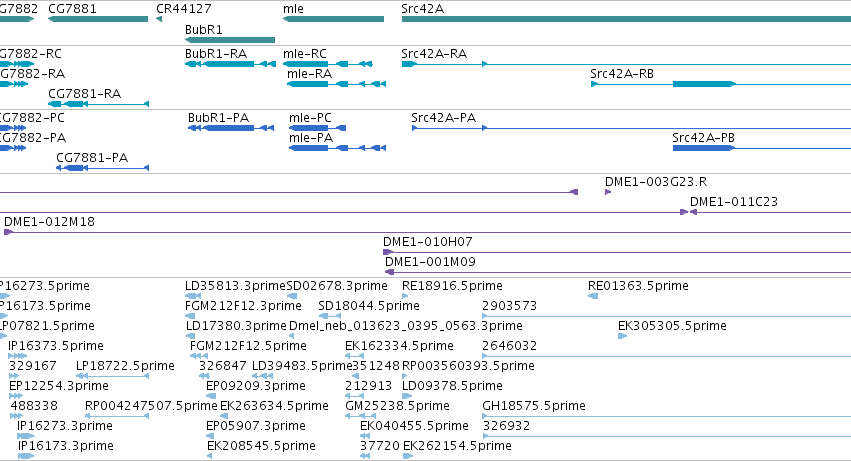
Task: Click the LD35813.3prime EST label
Action: click(235, 286)
